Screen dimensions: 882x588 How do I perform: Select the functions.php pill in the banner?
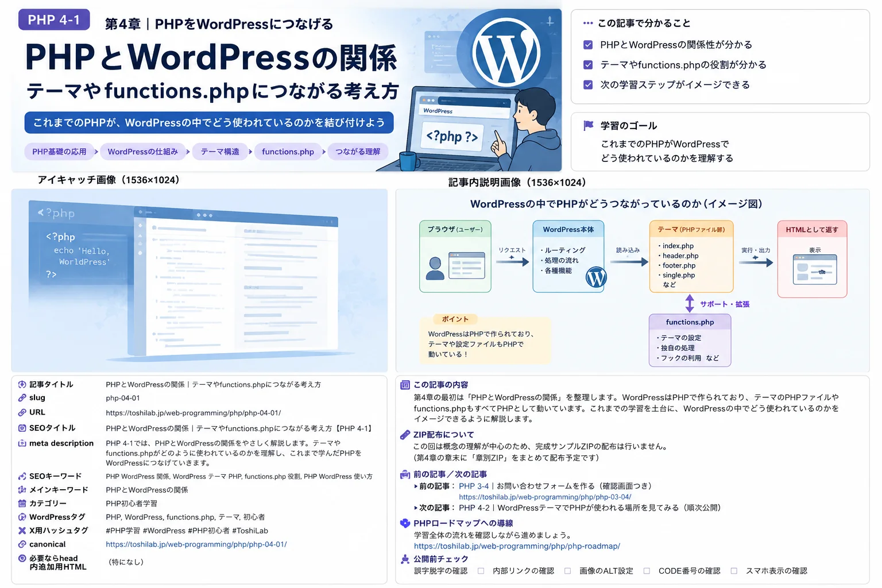(288, 152)
